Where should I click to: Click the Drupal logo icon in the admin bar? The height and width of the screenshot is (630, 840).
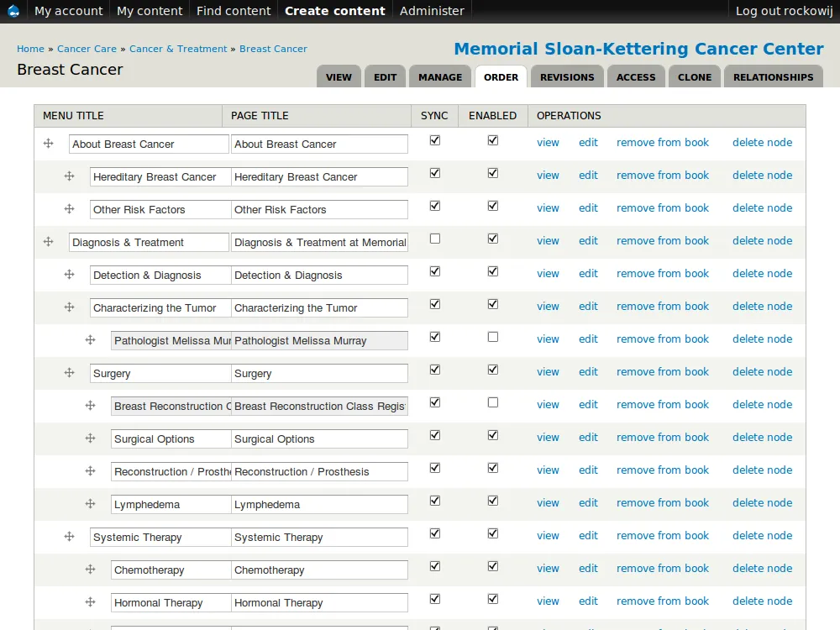pyautogui.click(x=13, y=11)
